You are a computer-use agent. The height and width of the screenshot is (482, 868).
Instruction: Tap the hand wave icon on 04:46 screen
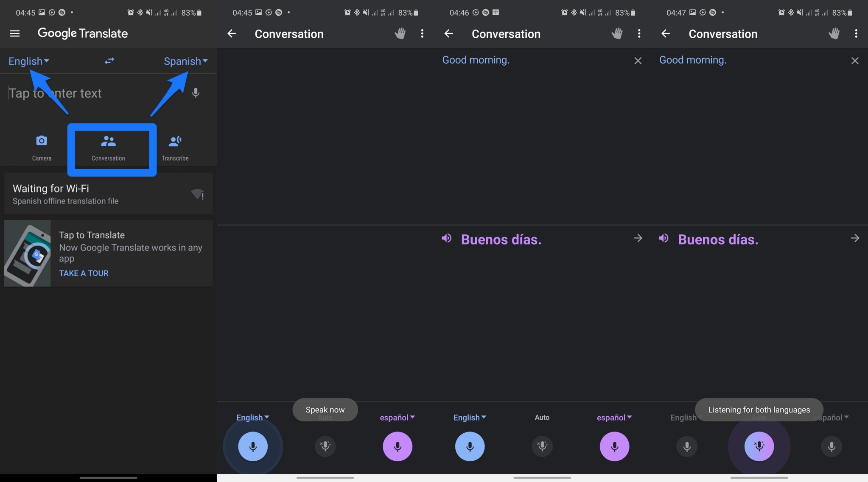(617, 33)
